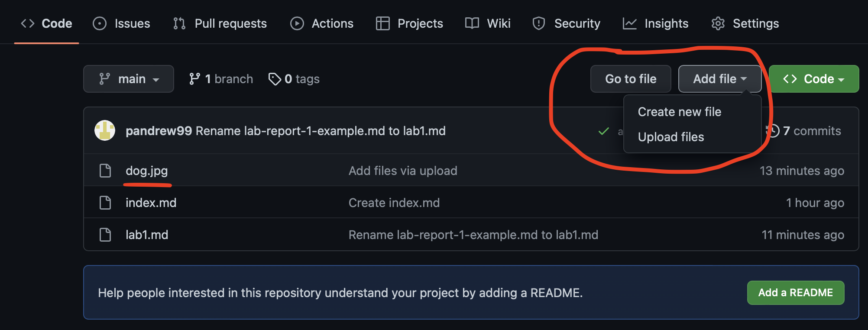868x330 pixels.
Task: Open repository Settings tab
Action: [x=745, y=23]
